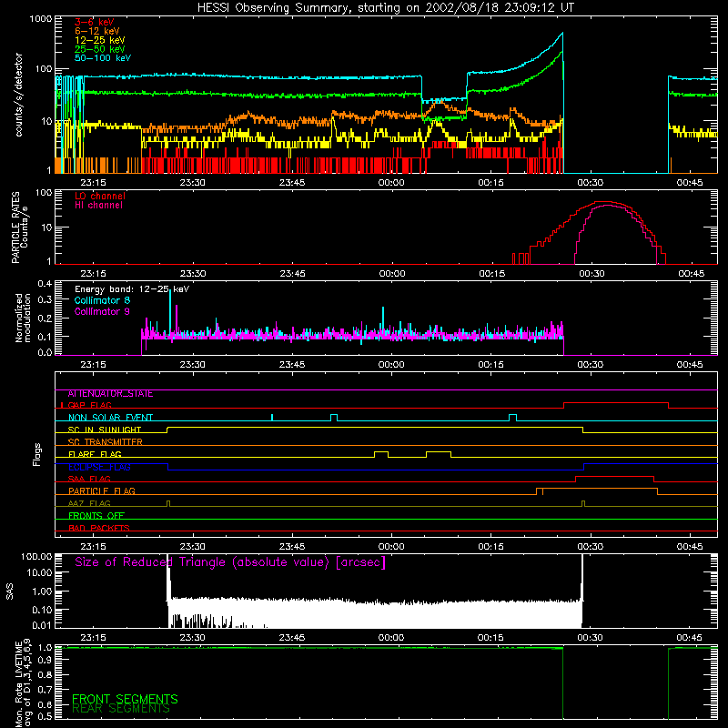Click the ATTENUATOR_STATE flag label

(110, 394)
